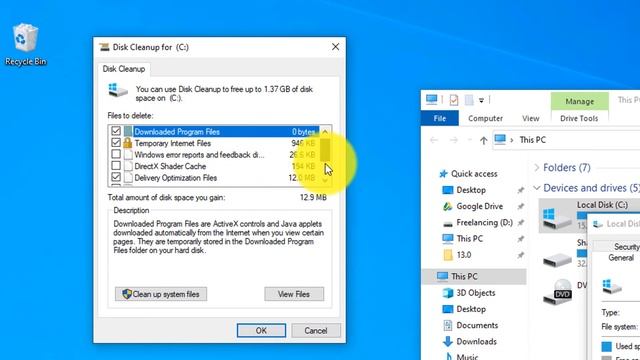Open the General tab in the properties dialog
The image size is (640, 360).
[x=620, y=258]
